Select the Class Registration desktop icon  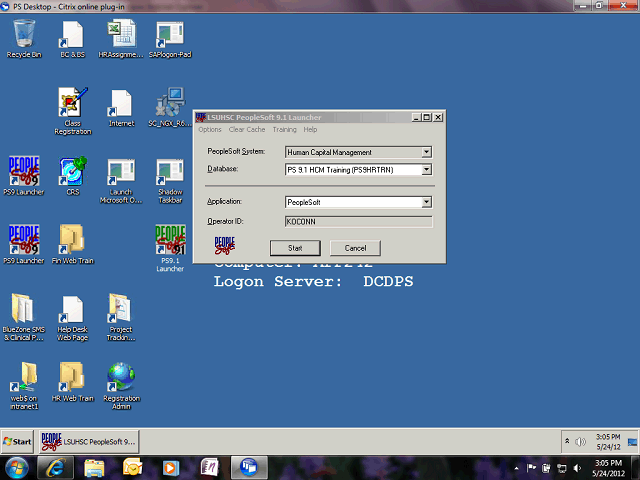(x=73, y=111)
